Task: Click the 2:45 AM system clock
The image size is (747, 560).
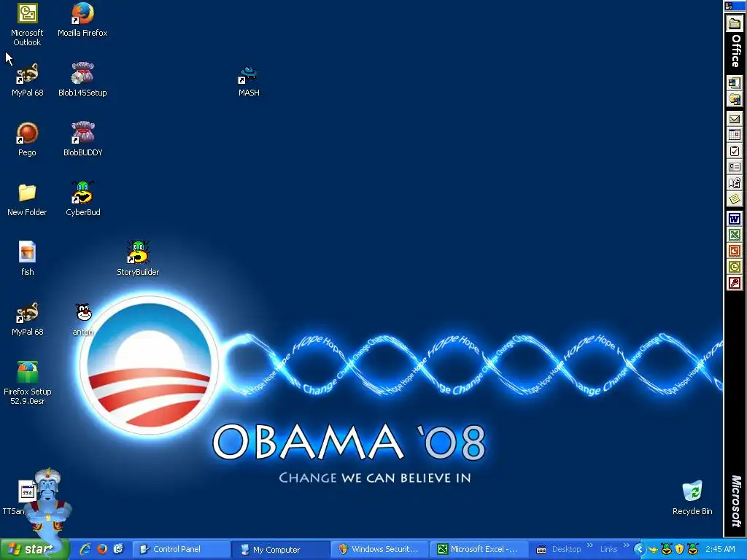Action: click(x=720, y=549)
